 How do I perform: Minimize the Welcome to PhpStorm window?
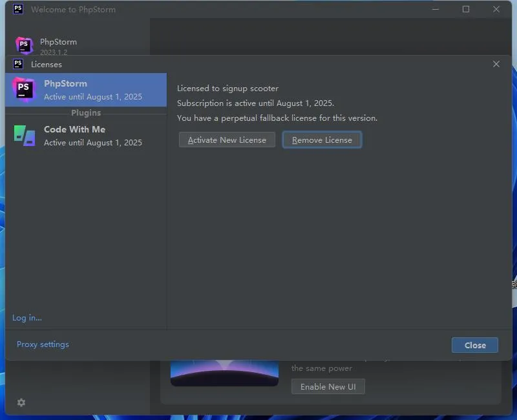point(436,9)
